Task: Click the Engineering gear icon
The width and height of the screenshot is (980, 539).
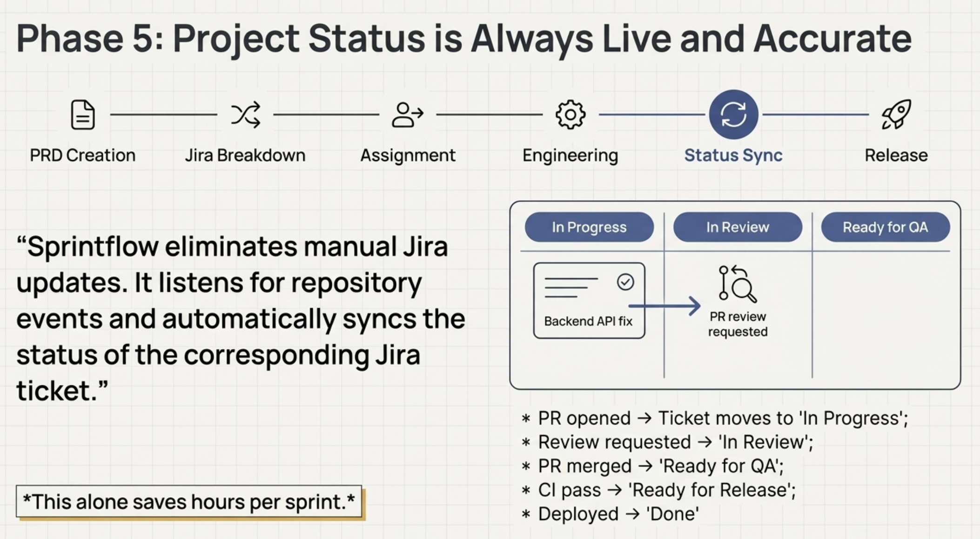Action: click(x=570, y=115)
